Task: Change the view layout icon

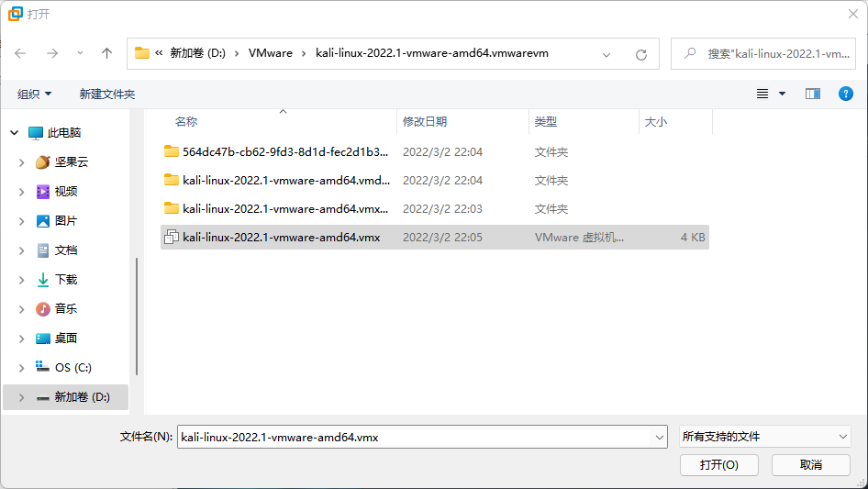Action: 762,94
